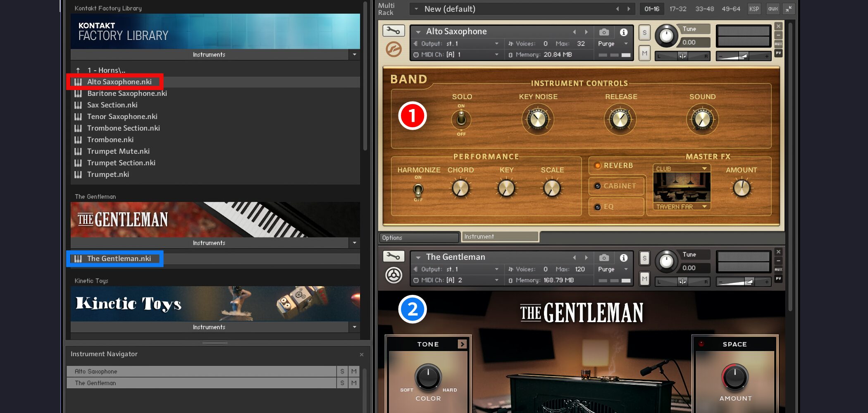Go to previous instrument from The Gentleman header

[x=574, y=258]
